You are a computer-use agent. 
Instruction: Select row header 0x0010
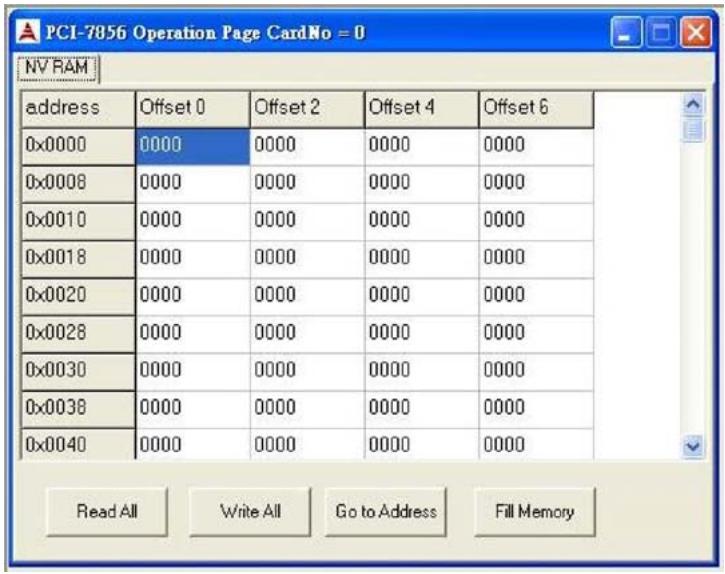click(x=78, y=221)
